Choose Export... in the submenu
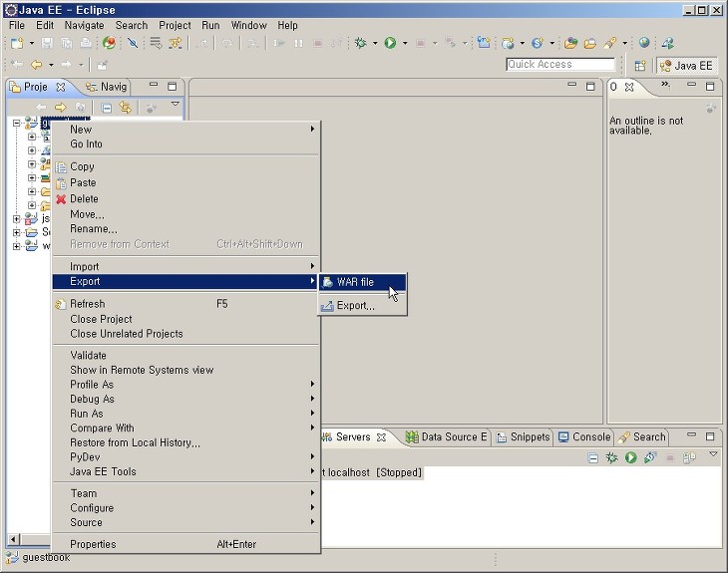The image size is (728, 573). 363,305
